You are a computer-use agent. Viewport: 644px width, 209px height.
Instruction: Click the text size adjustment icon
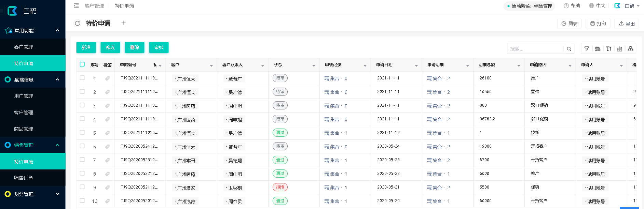(x=608, y=49)
